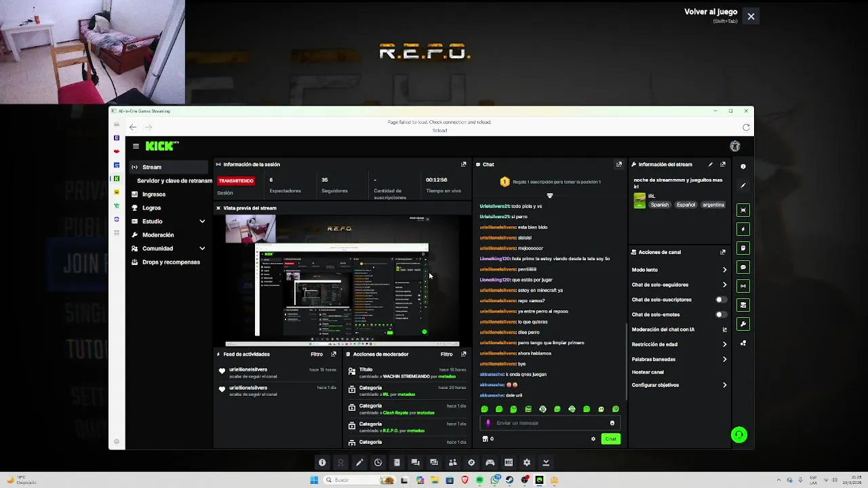
Task: Click the Kick logo
Action: 161,146
